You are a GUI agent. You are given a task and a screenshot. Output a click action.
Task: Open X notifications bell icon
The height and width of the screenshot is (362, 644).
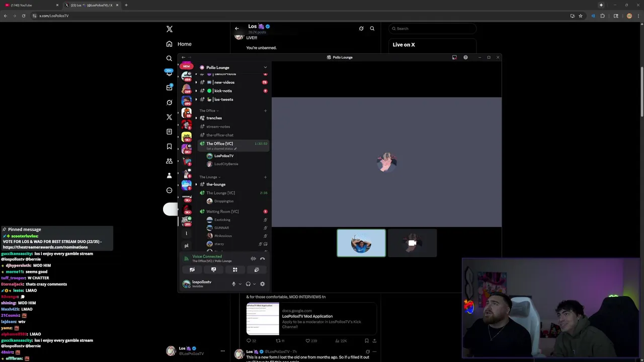point(169,73)
